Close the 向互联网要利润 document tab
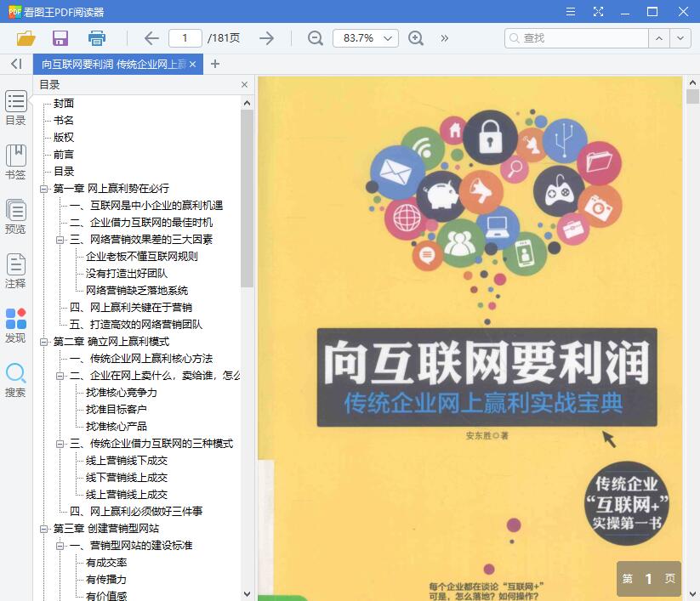Image resolution: width=700 pixels, height=601 pixels. [192, 65]
